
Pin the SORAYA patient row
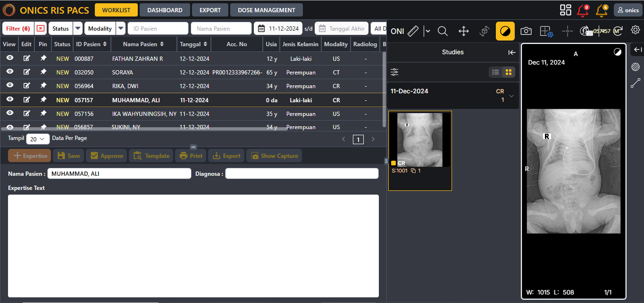43,72
